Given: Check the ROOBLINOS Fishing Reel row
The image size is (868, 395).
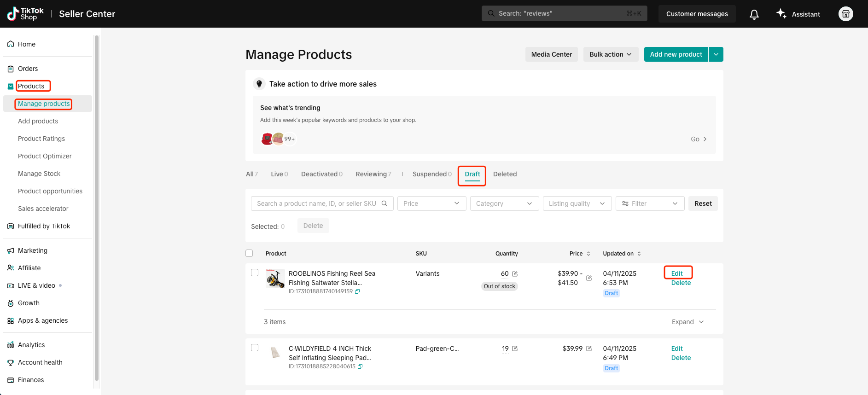Looking at the screenshot, I should [x=255, y=273].
